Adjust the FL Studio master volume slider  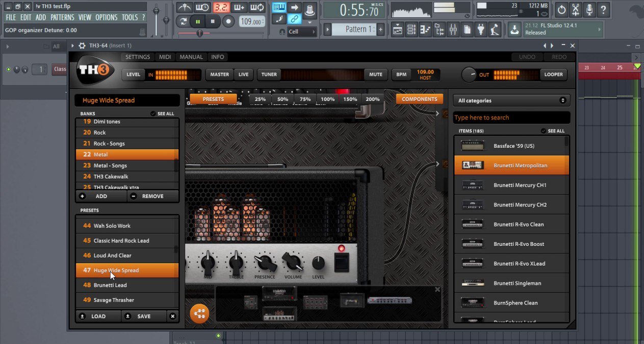click(156, 11)
